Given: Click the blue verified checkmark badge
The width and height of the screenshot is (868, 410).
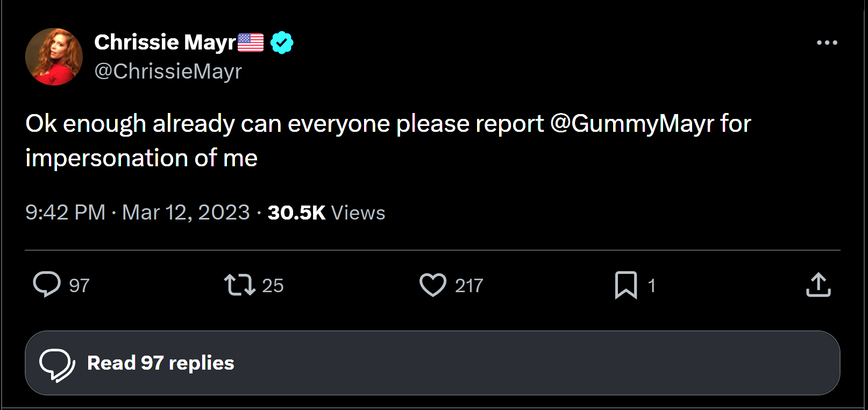Looking at the screenshot, I should (x=282, y=43).
